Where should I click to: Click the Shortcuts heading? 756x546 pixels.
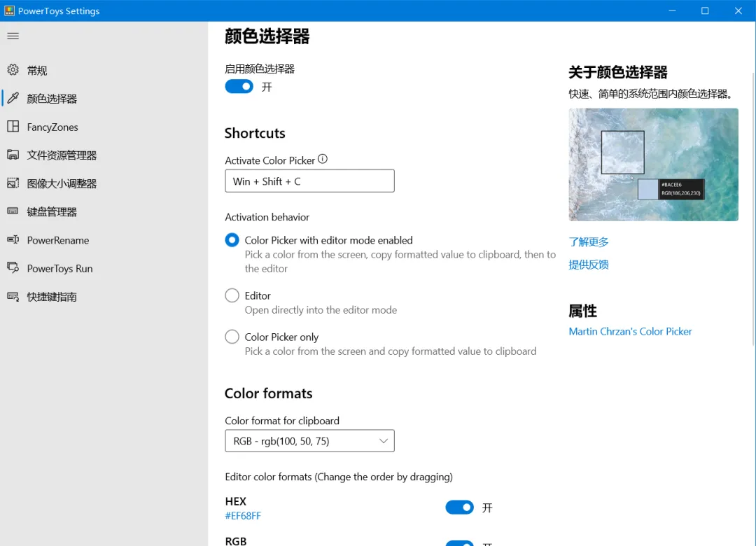(255, 133)
